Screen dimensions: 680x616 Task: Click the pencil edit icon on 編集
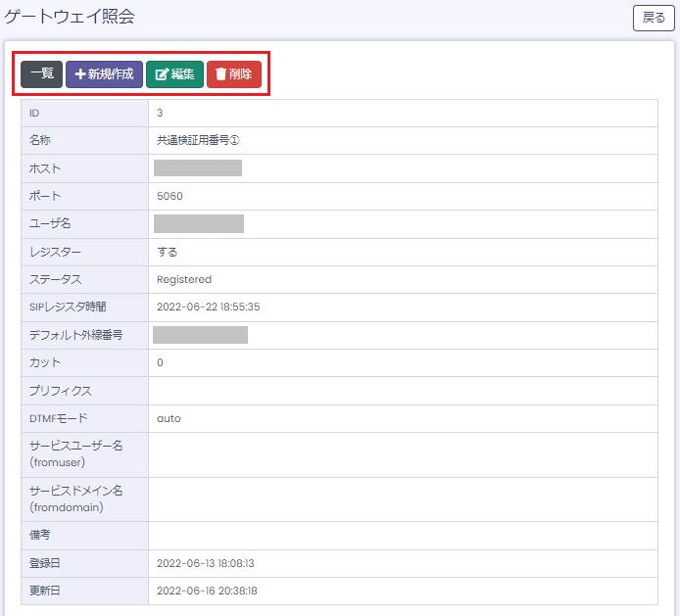163,74
